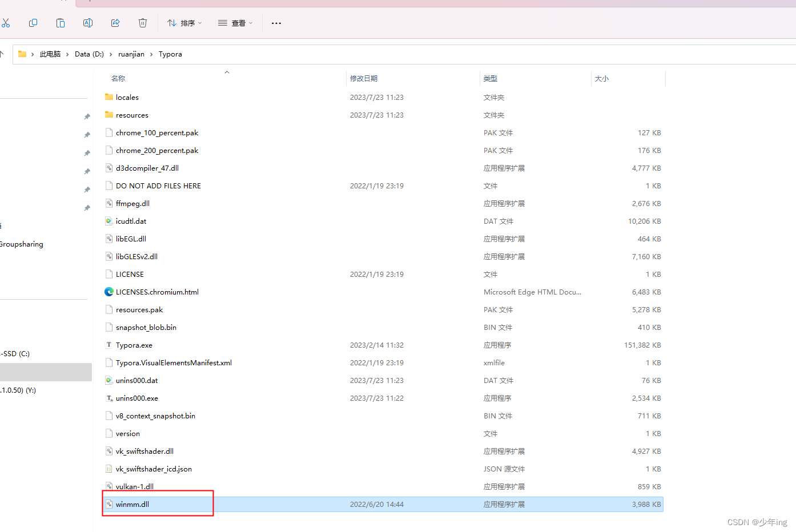Viewport: 796px width, 532px height.
Task: Click Typora breadcrumb in address bar
Action: (170, 54)
